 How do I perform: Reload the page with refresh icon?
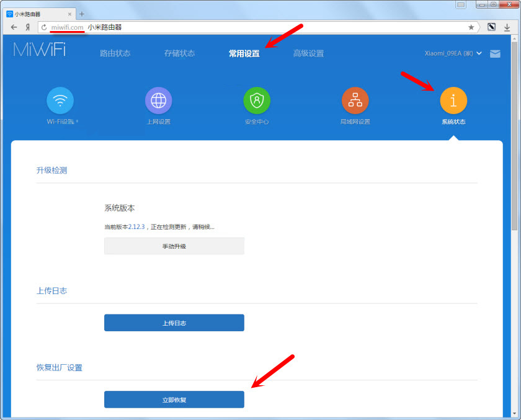[x=44, y=27]
